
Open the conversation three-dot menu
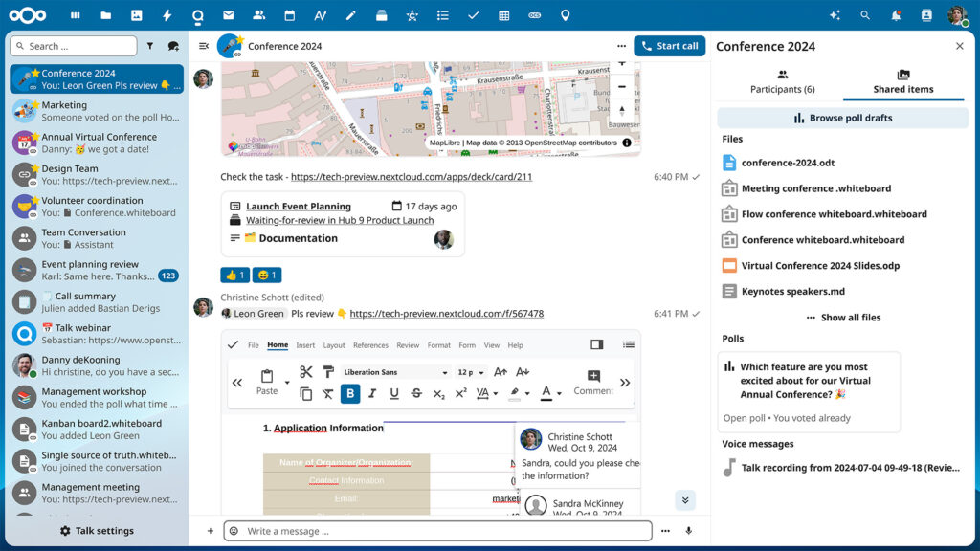point(620,45)
